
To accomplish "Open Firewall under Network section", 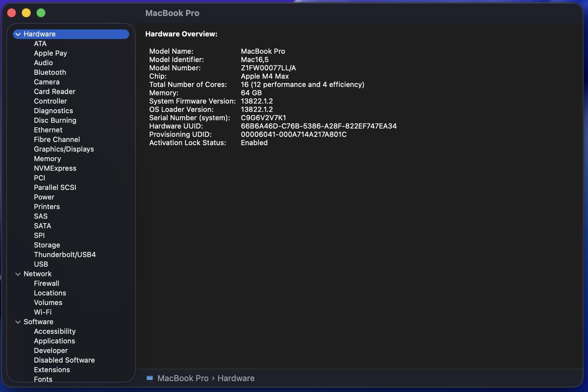I will [46, 283].
